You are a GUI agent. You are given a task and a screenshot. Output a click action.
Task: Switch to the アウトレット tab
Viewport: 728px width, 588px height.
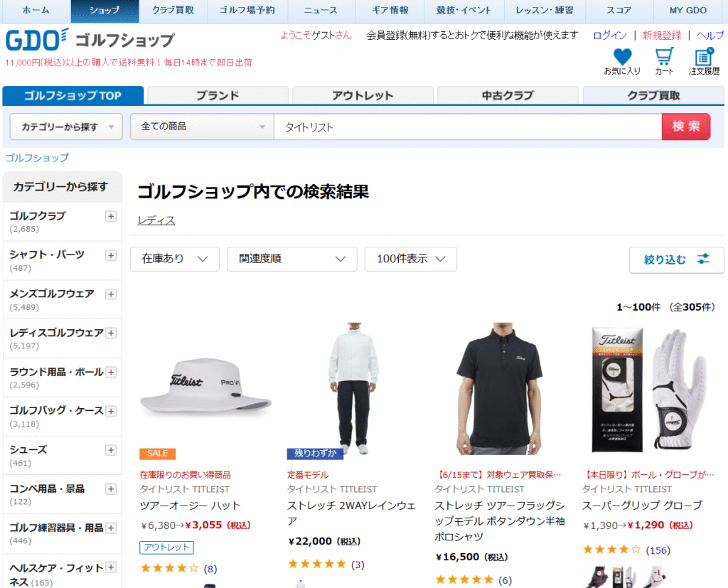coord(363,96)
